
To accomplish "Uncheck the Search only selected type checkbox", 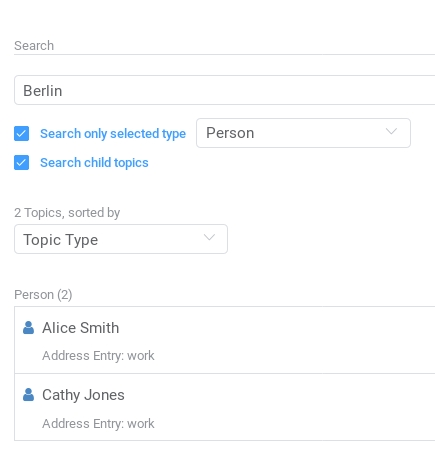I will [x=21, y=134].
